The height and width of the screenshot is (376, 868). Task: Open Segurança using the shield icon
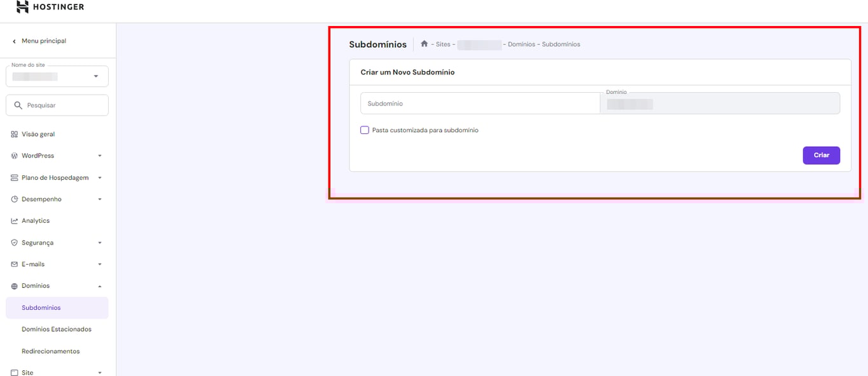(13, 243)
